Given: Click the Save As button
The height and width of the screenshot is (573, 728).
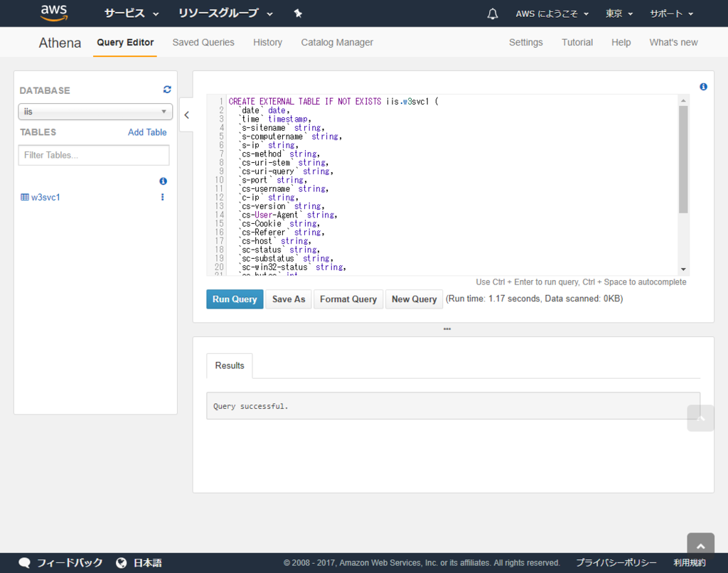Looking at the screenshot, I should tap(289, 299).
